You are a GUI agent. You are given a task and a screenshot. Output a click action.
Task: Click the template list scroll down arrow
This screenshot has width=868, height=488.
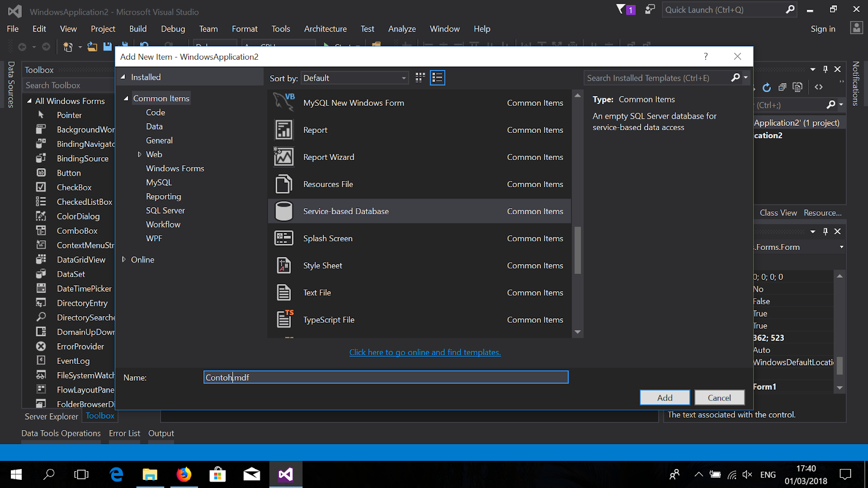coord(577,332)
